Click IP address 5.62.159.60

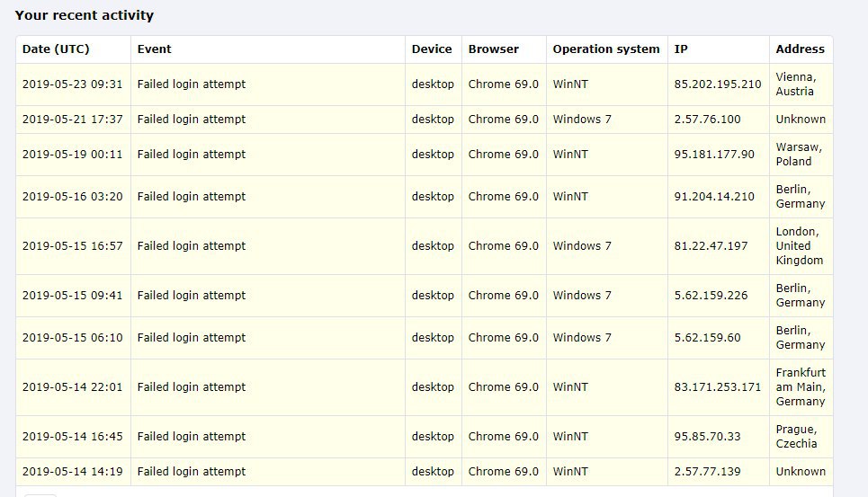coord(708,338)
